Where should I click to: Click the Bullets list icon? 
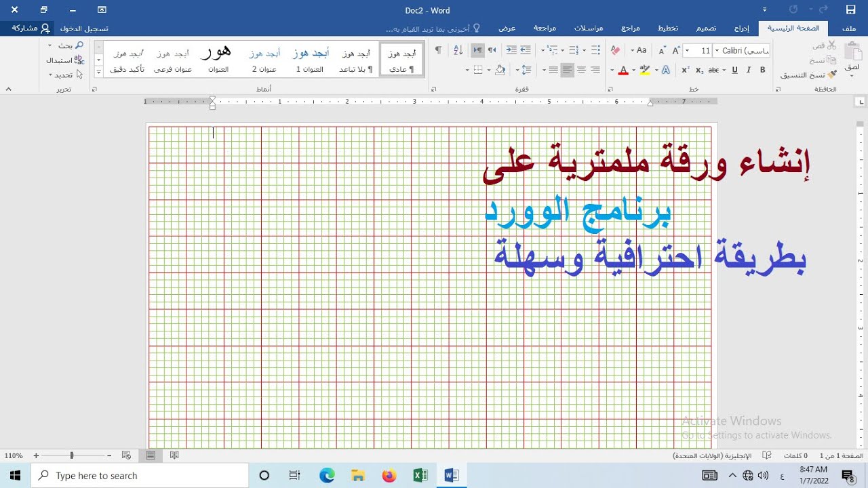pos(595,50)
